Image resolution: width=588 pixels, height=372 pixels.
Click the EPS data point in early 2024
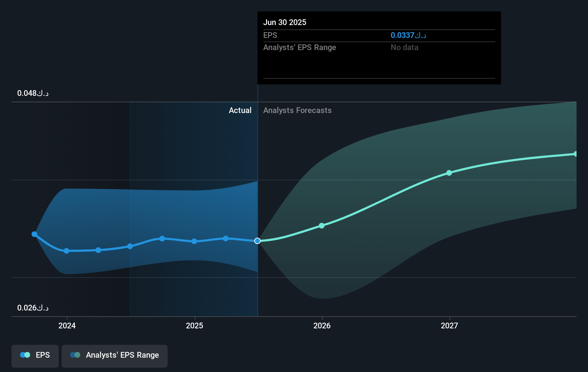(98, 250)
